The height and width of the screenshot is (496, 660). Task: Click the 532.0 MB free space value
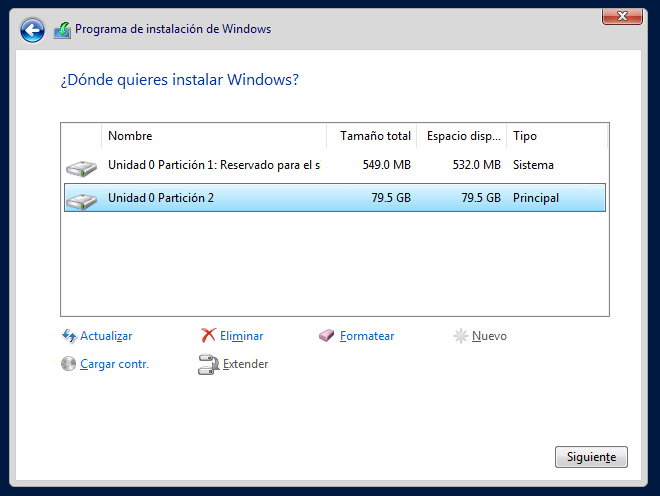(476, 165)
